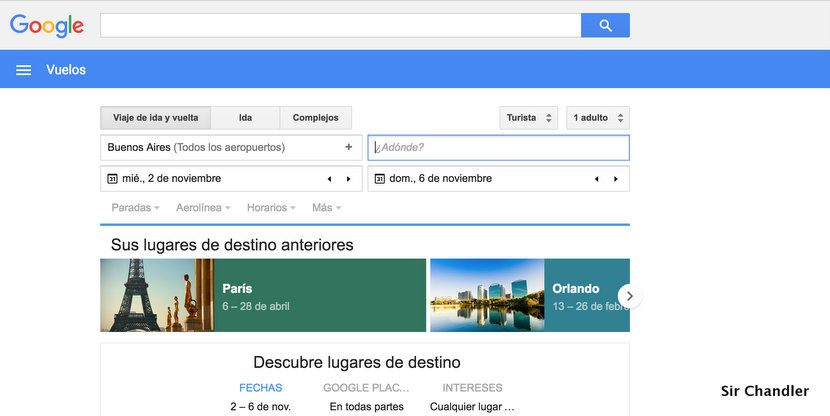
Task: Move return date to next day arrow
Action: [x=616, y=179]
